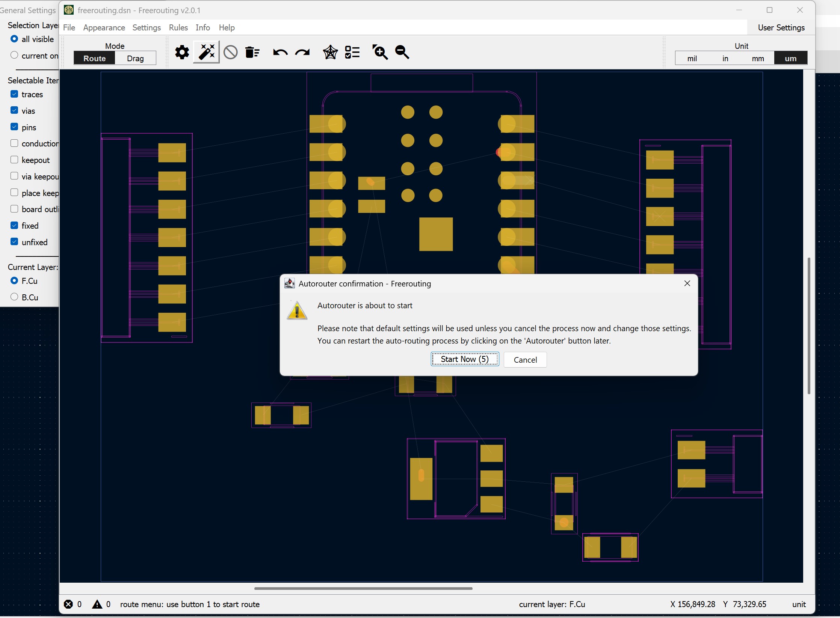The width and height of the screenshot is (840, 618).
Task: Click the Route mode button
Action: click(94, 58)
